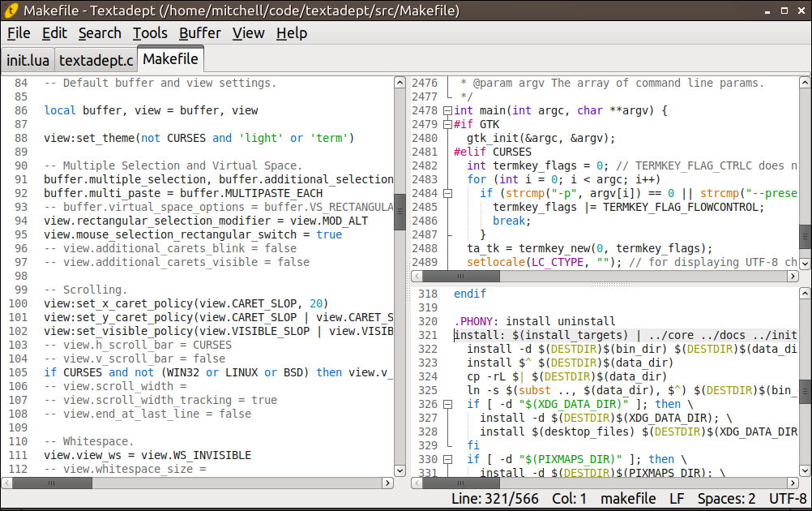The image size is (812, 511).
Task: Click the 'LF' line ending status entry
Action: point(677,499)
